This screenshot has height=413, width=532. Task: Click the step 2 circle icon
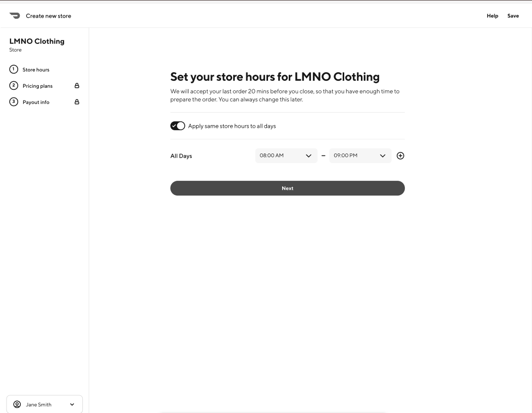tap(14, 86)
